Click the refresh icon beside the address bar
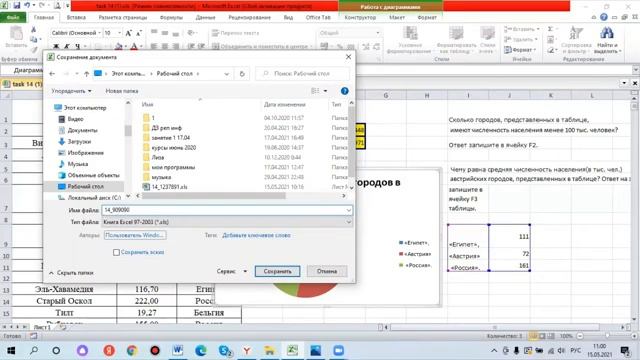The height and width of the screenshot is (360, 640). click(242, 73)
